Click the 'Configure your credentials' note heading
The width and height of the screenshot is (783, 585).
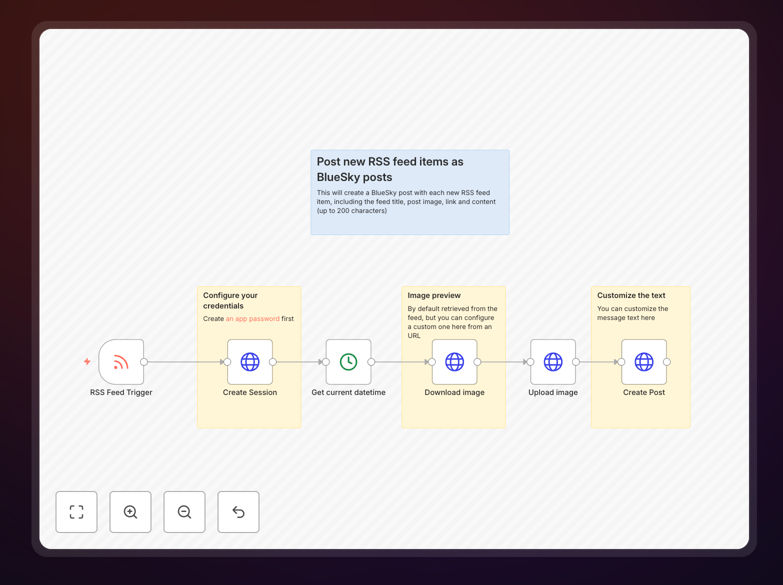[x=230, y=300]
